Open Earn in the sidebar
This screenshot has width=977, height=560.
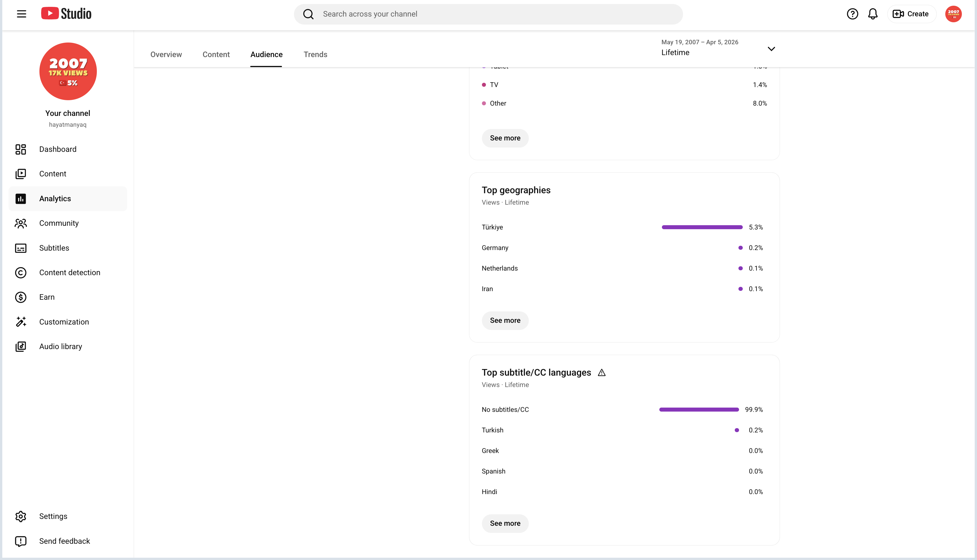[x=68, y=297]
